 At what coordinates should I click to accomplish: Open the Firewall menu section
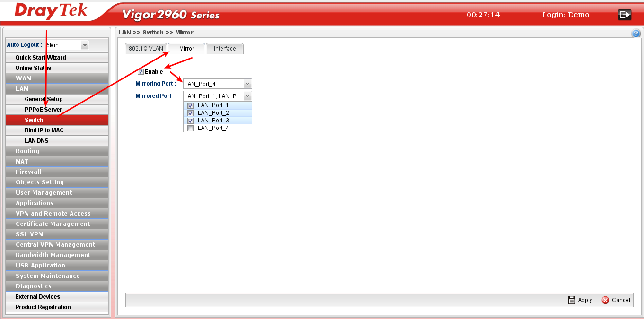pyautogui.click(x=28, y=172)
